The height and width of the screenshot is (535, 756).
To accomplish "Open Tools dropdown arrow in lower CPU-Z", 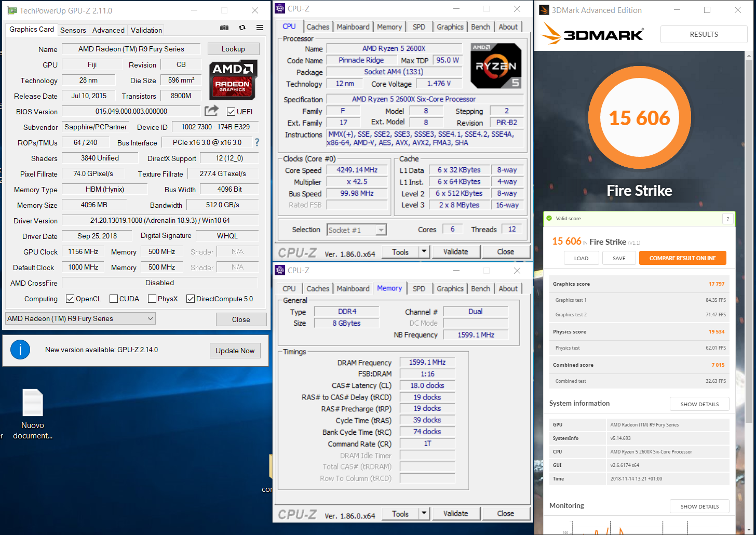I will (424, 514).
